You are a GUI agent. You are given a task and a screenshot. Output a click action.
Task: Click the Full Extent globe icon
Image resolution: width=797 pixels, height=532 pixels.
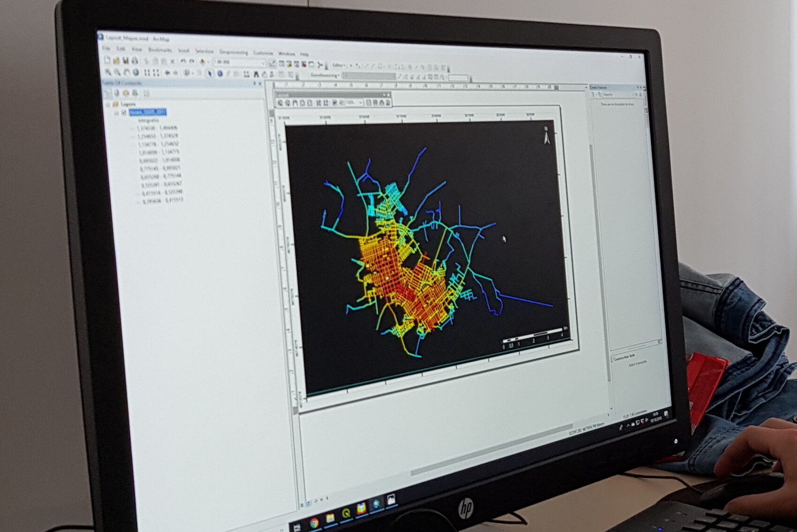[136, 73]
